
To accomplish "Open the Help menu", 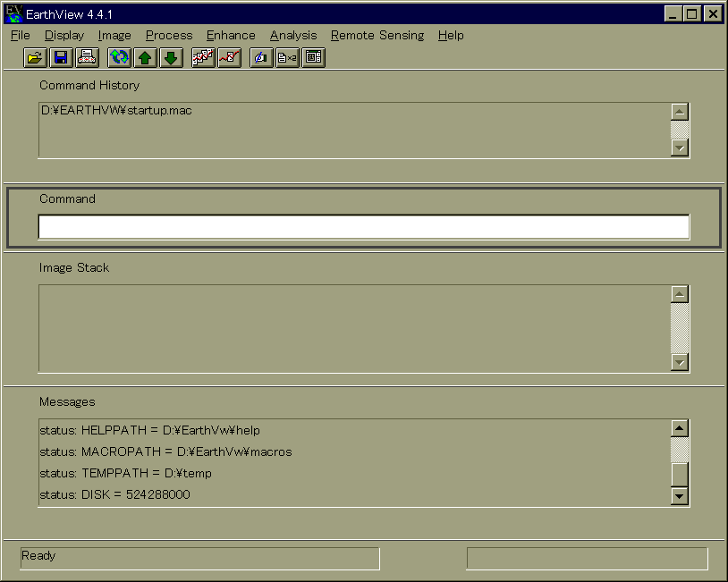I will [x=451, y=35].
